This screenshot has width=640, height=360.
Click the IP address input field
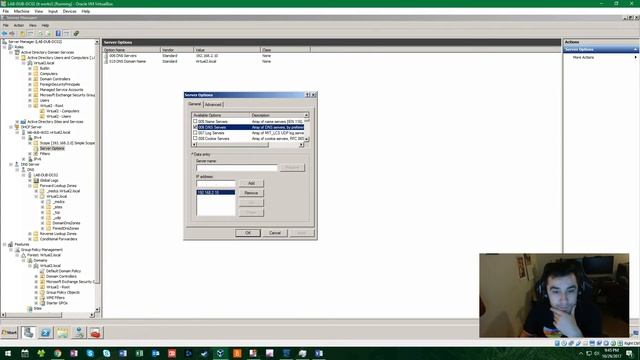(x=216, y=184)
